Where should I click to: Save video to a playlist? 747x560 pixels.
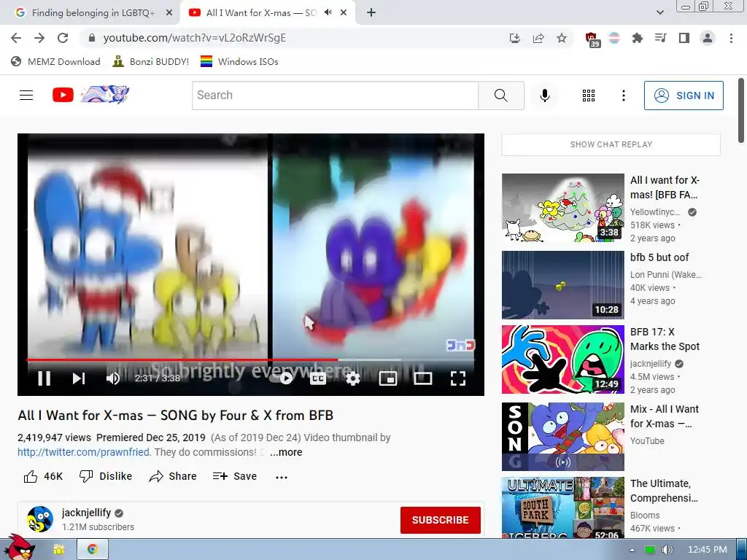pyautogui.click(x=234, y=476)
